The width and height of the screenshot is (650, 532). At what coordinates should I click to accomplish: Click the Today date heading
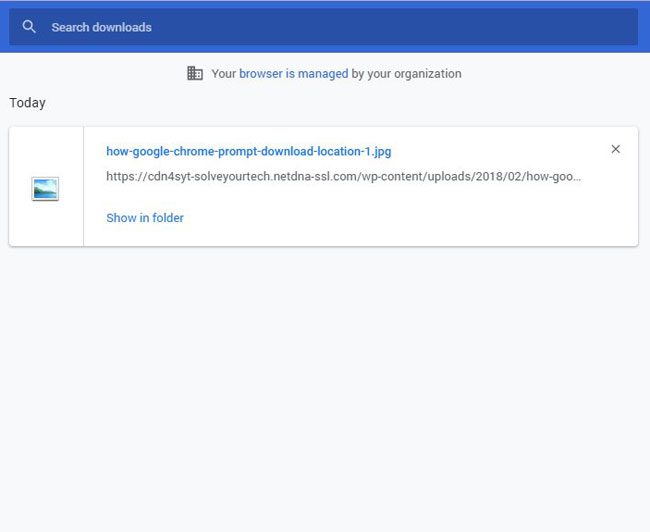27,103
